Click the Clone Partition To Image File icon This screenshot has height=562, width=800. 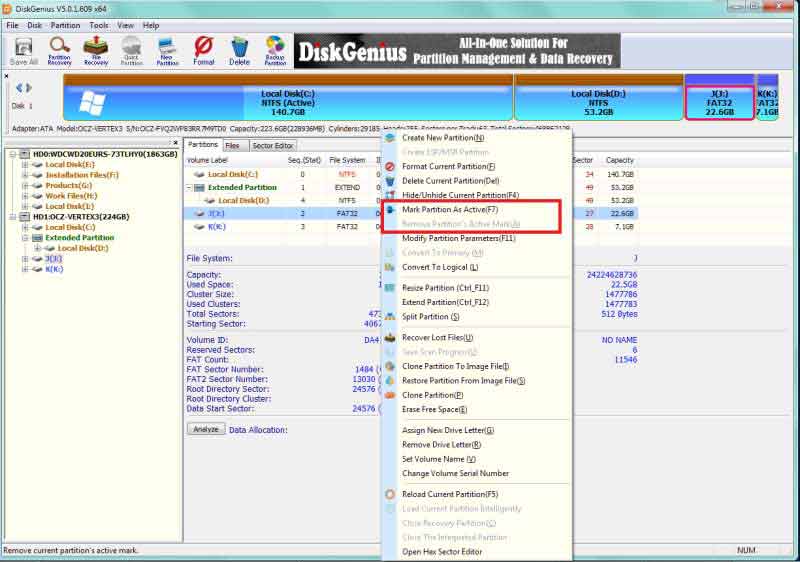click(x=390, y=366)
